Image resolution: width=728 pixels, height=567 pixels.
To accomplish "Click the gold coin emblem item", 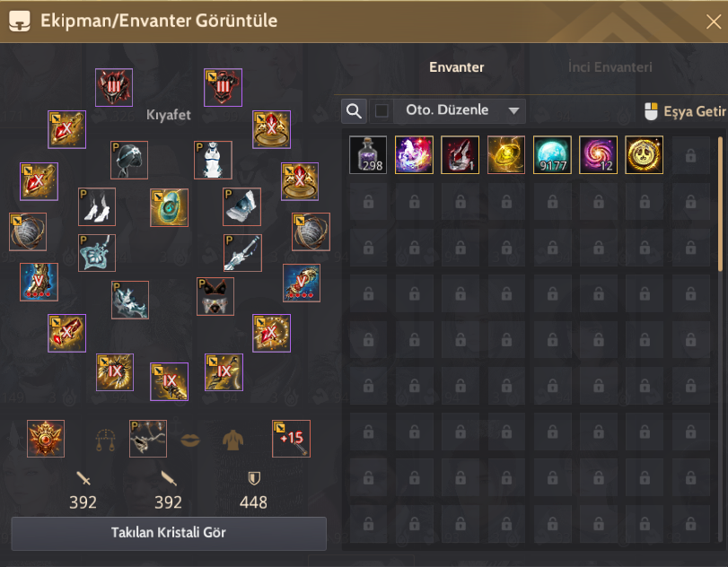I will 644,155.
